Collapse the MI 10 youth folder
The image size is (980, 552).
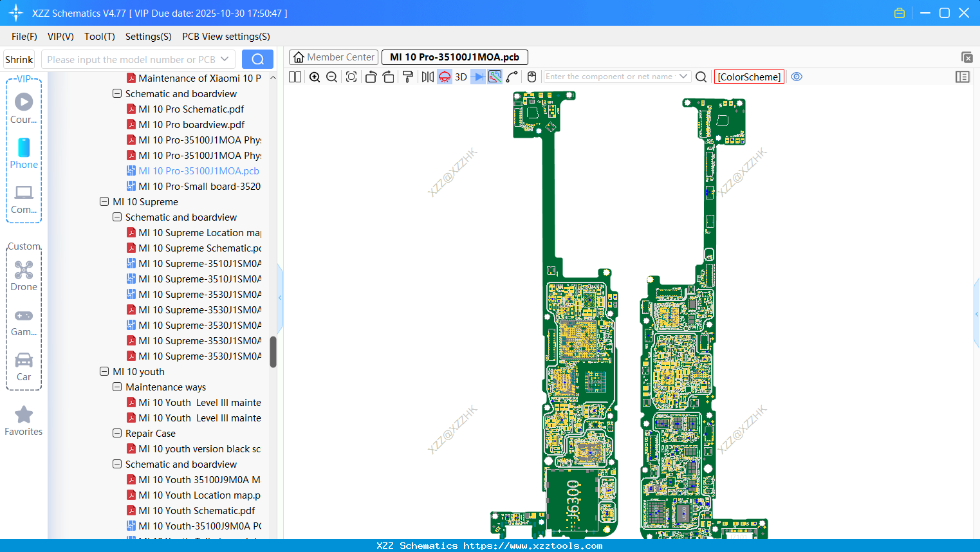(x=104, y=371)
